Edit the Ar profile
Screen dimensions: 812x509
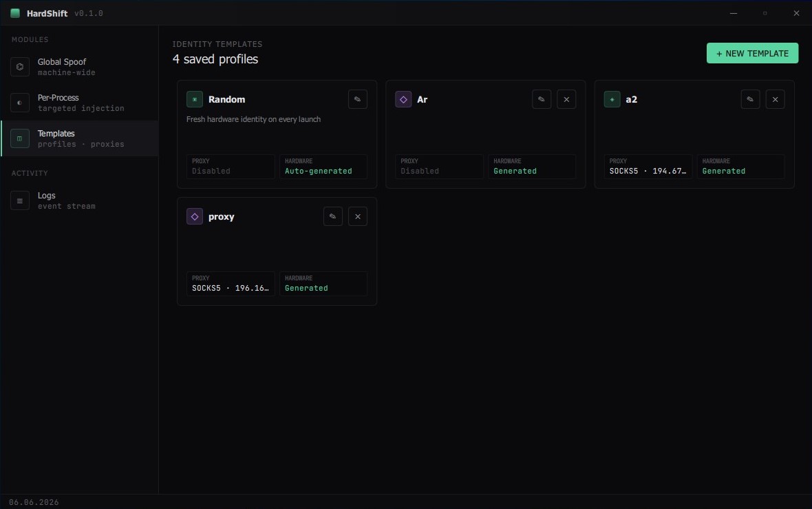pos(541,99)
